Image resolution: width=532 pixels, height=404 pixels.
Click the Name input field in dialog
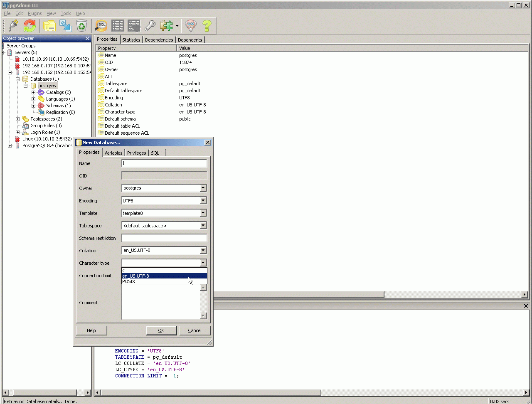pyautogui.click(x=164, y=163)
